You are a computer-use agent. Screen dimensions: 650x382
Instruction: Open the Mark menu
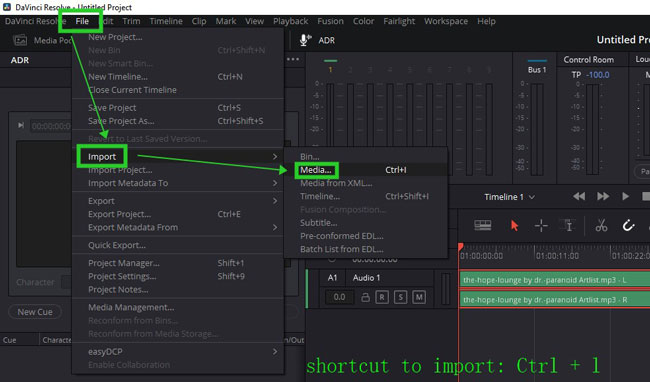click(226, 21)
